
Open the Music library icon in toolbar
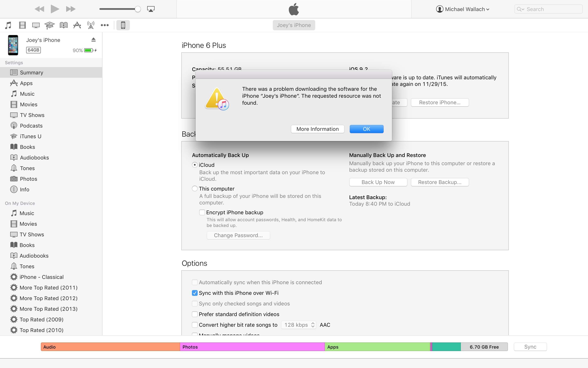click(8, 25)
